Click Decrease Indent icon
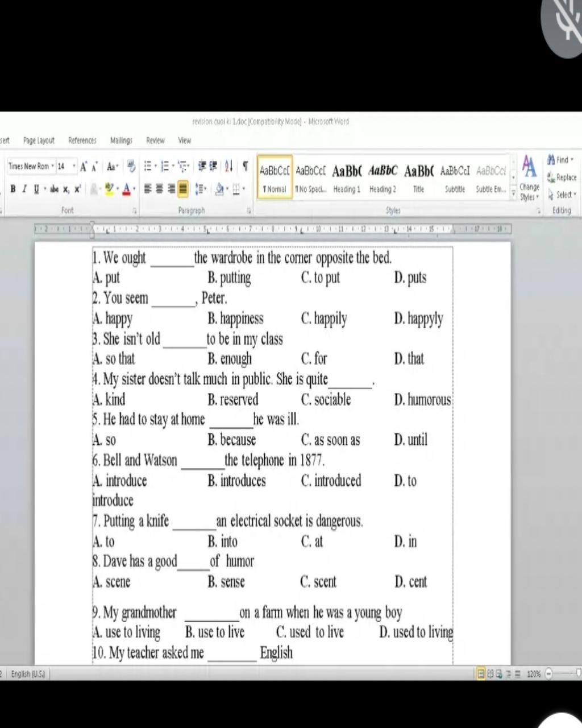This screenshot has height=728, width=582. coord(202,166)
